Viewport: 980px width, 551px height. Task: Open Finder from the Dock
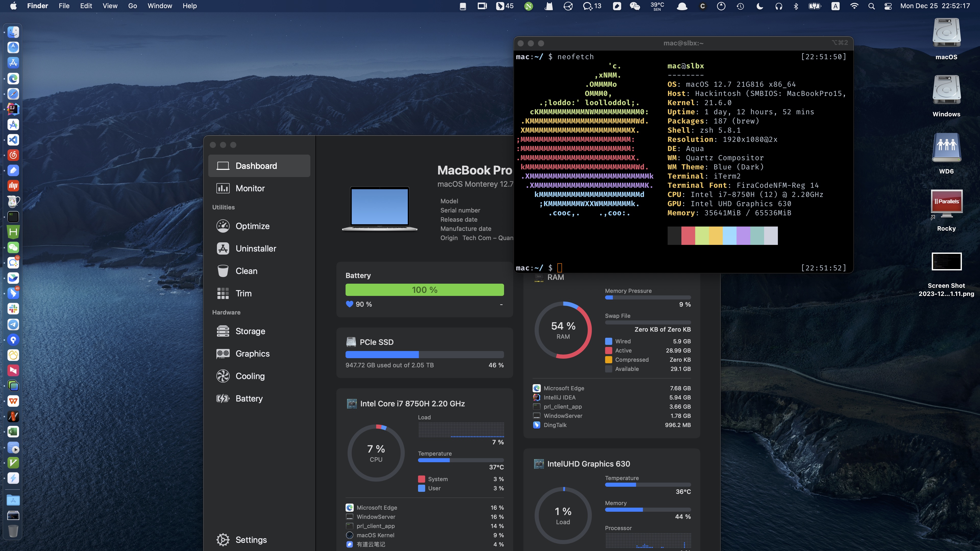[x=13, y=32]
